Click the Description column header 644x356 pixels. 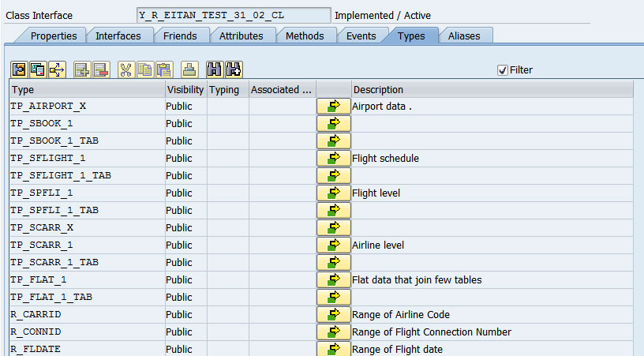(x=492, y=89)
